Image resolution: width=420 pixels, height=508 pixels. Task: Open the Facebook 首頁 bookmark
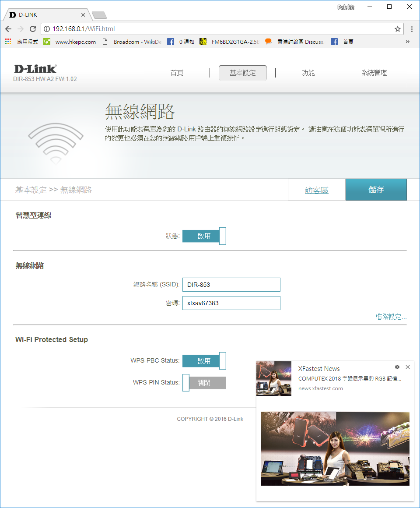pyautogui.click(x=342, y=42)
